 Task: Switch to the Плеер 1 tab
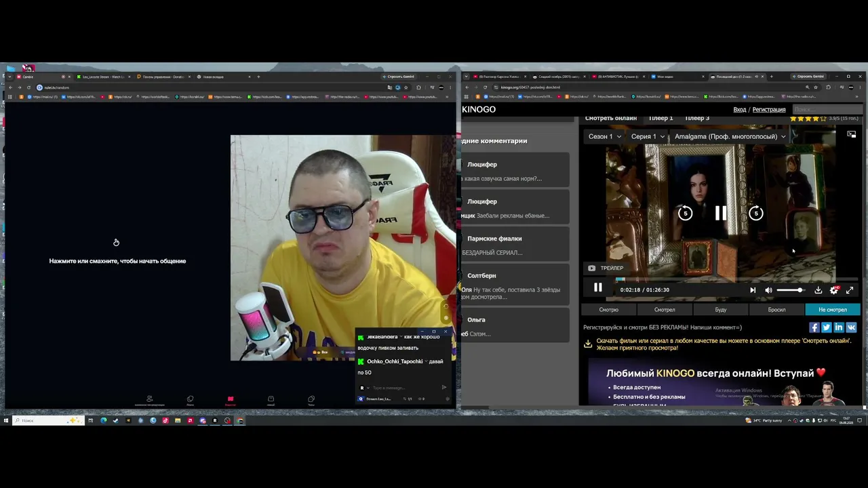660,118
